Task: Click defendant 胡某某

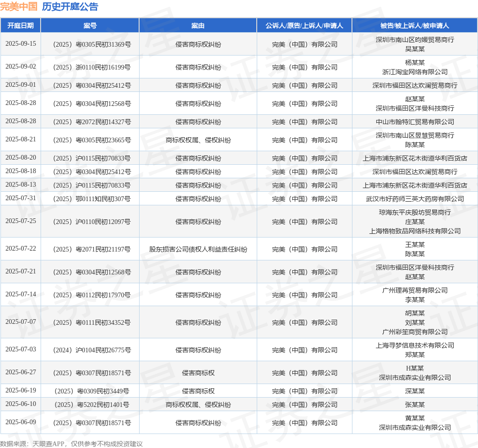Action: [415, 313]
